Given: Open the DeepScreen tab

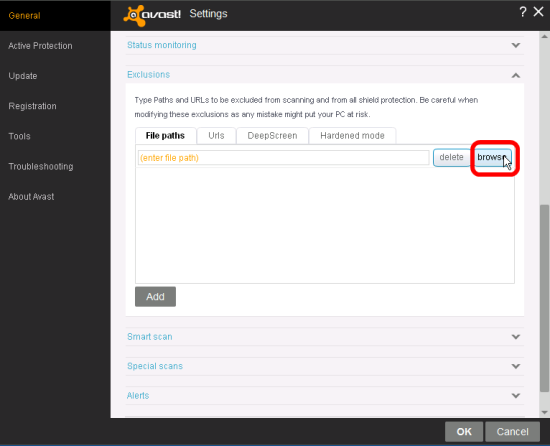Looking at the screenshot, I should pos(272,136).
